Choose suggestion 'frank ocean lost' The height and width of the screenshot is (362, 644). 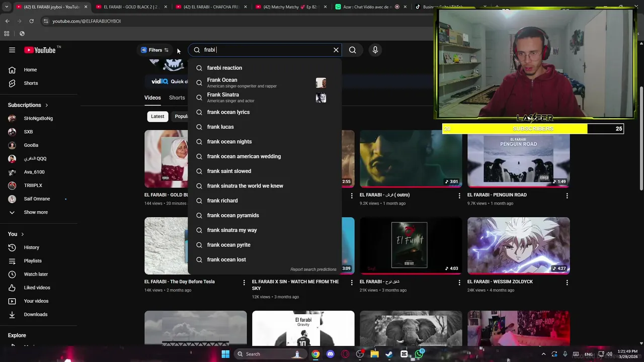[265, 259]
